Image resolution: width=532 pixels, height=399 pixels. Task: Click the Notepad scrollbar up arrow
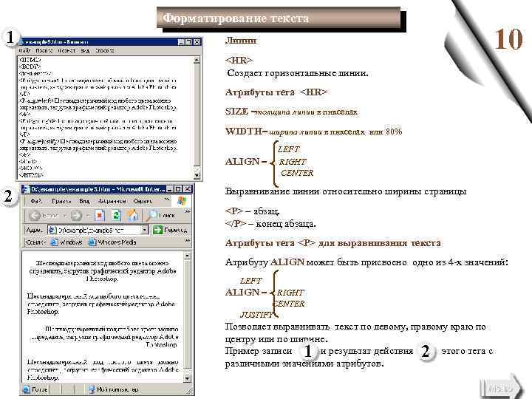coord(197,60)
